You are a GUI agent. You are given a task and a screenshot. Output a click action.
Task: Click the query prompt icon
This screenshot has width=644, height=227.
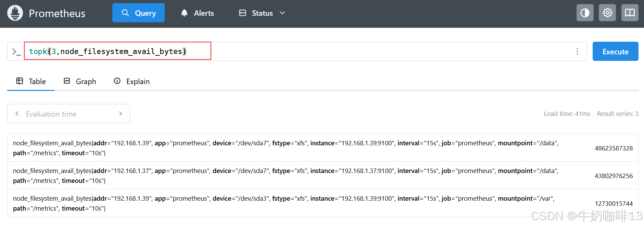point(16,52)
